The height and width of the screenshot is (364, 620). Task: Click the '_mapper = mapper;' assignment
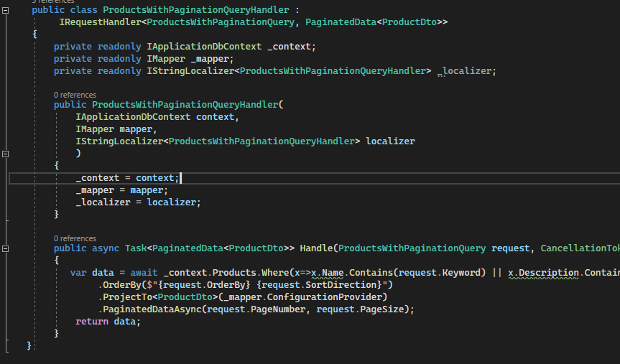pyautogui.click(x=122, y=190)
